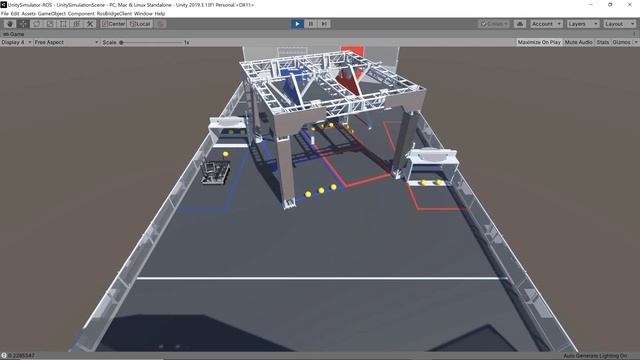Click the Step forward button
Viewport: 640px width, 360px height.
point(324,24)
